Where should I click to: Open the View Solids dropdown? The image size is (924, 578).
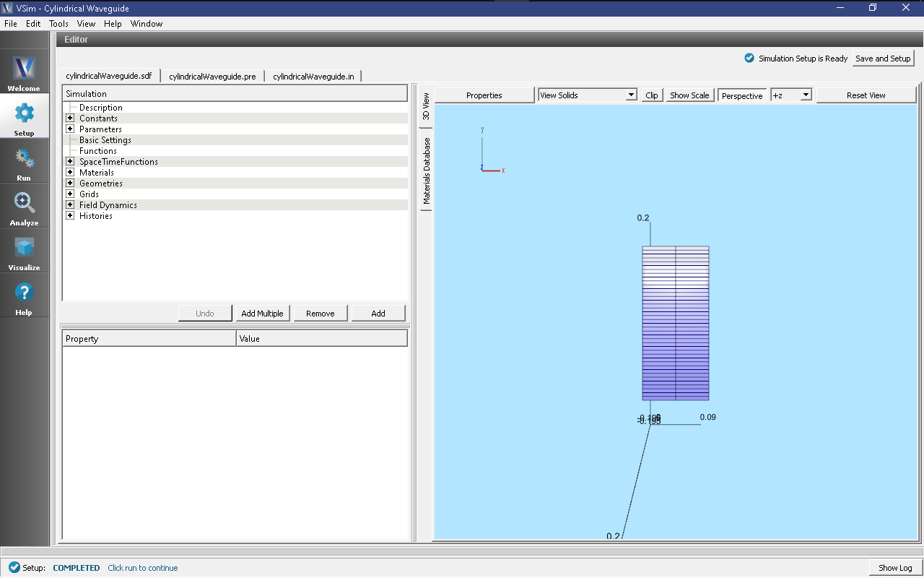[588, 95]
